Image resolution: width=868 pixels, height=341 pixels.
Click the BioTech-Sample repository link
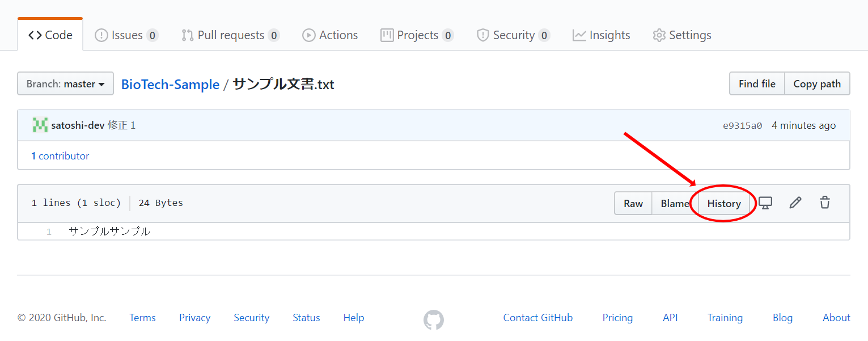pos(170,85)
